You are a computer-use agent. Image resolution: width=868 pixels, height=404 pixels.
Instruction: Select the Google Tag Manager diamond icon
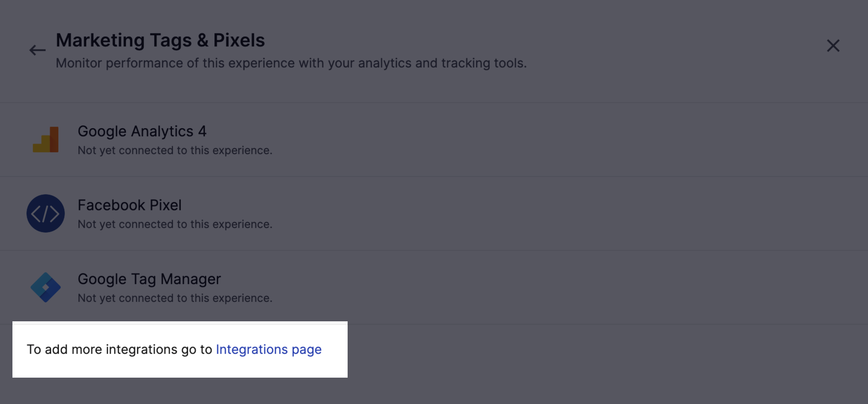45,287
